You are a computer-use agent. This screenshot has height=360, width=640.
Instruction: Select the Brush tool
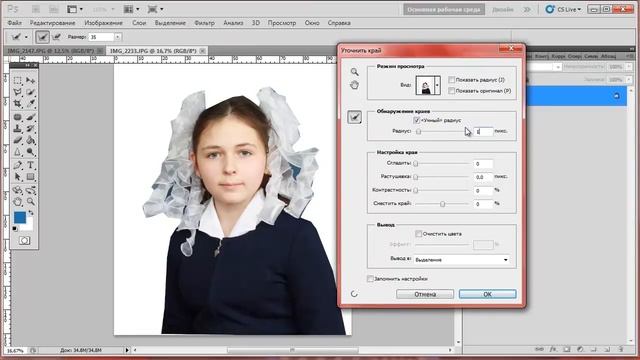(x=31, y=118)
